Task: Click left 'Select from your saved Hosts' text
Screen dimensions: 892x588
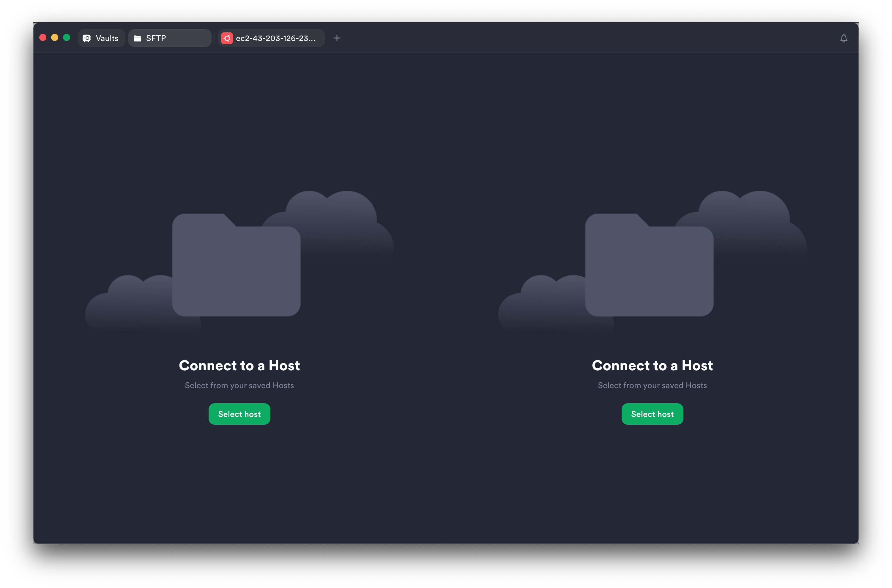Action: 239,385
